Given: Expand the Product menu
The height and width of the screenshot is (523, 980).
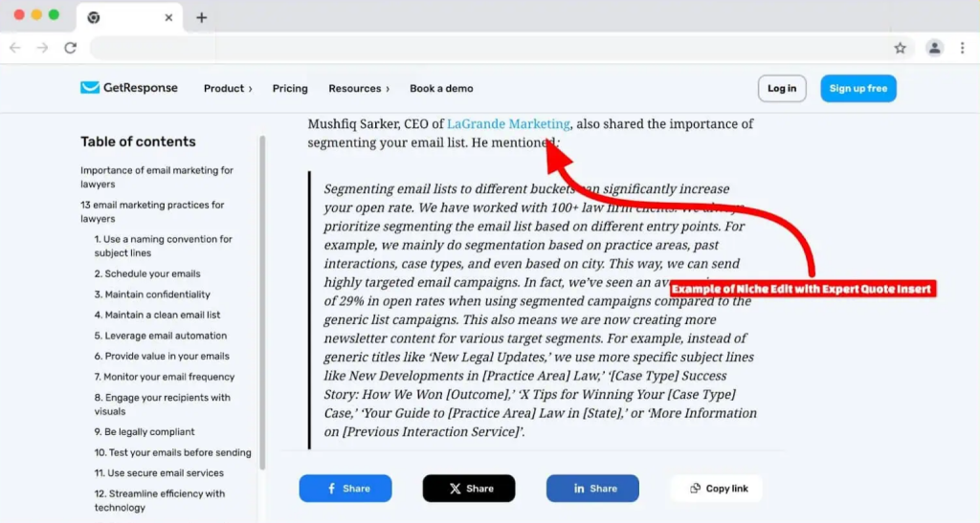Looking at the screenshot, I should point(228,89).
